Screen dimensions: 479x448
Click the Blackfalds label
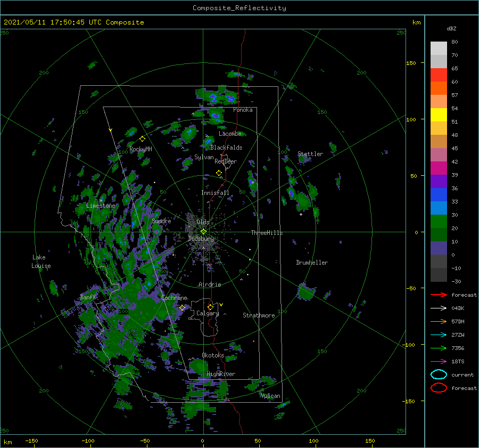click(226, 148)
